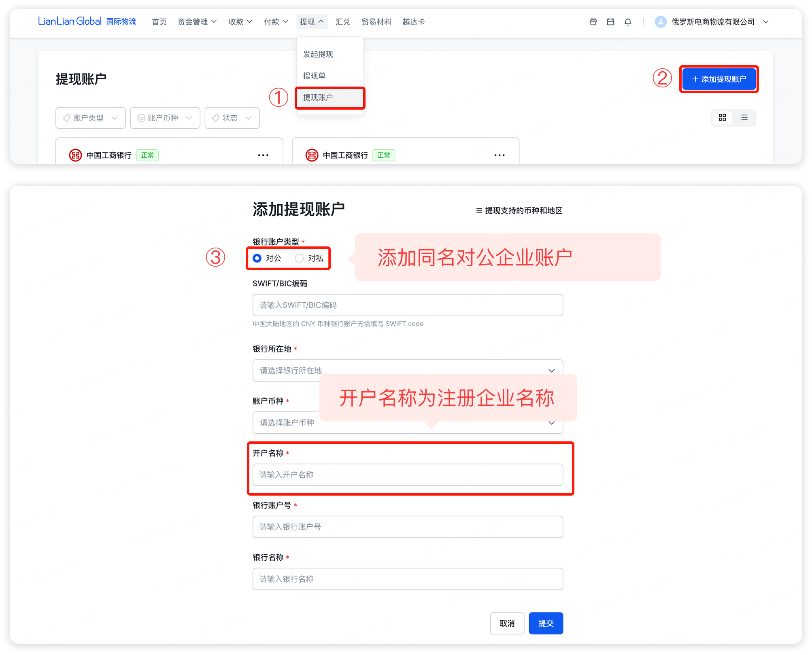Select the 对私 radio button

click(299, 258)
